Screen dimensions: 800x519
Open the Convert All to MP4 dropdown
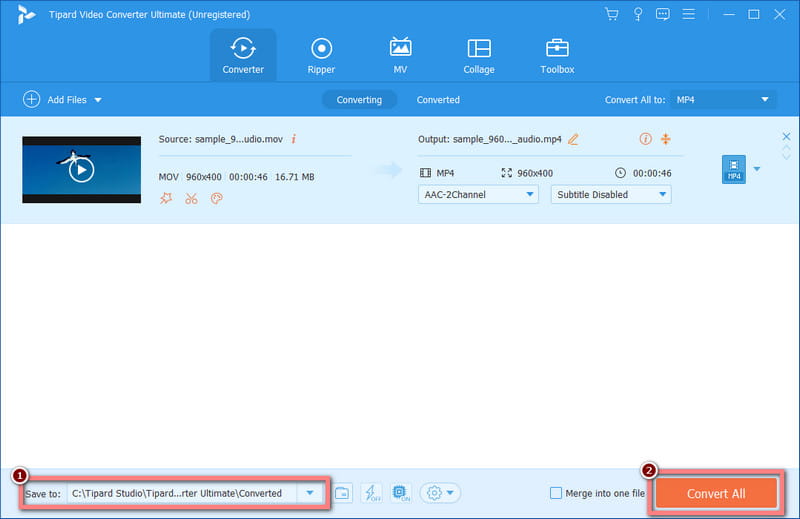click(723, 100)
